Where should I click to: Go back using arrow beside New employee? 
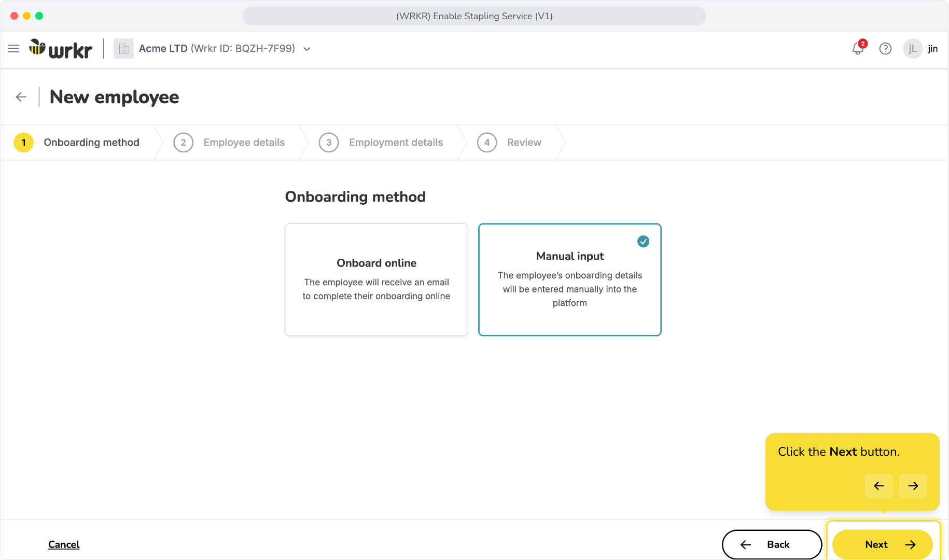coord(21,97)
